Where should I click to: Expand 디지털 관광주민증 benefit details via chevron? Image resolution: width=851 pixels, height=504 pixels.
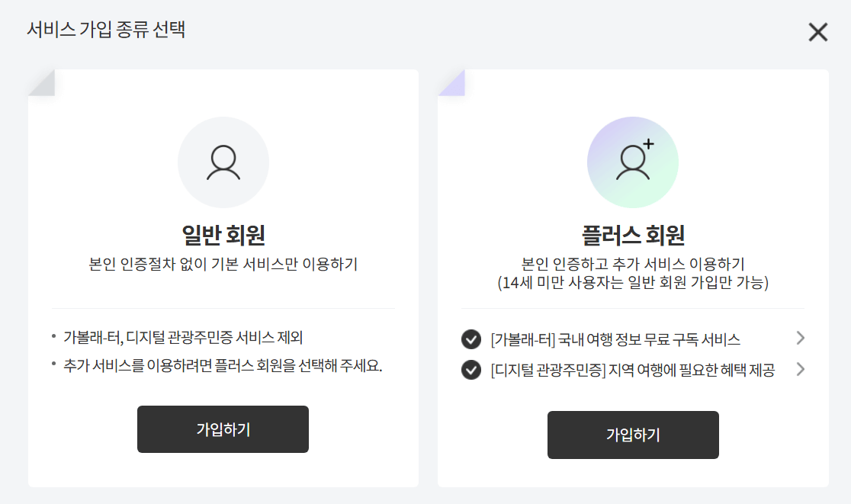coord(800,371)
